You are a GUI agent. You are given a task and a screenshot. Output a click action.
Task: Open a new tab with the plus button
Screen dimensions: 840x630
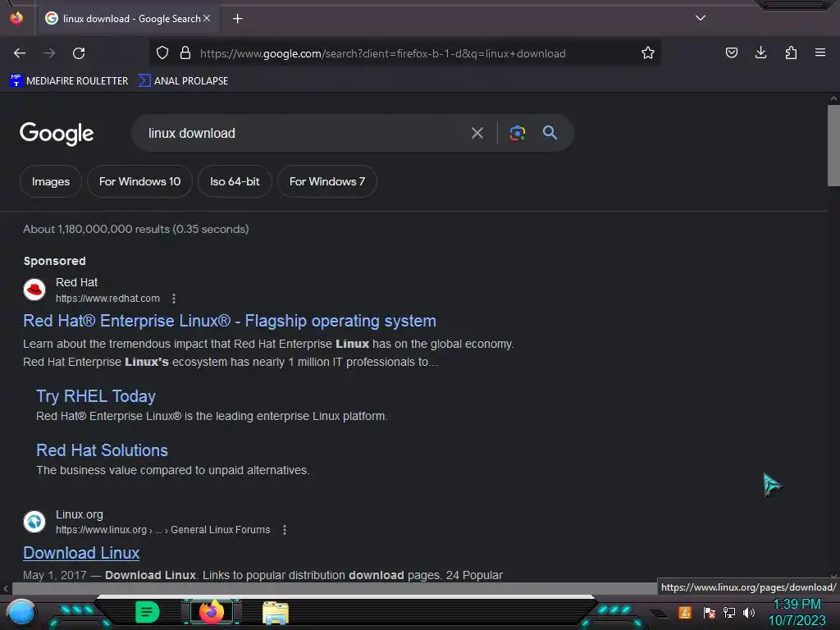237,19
